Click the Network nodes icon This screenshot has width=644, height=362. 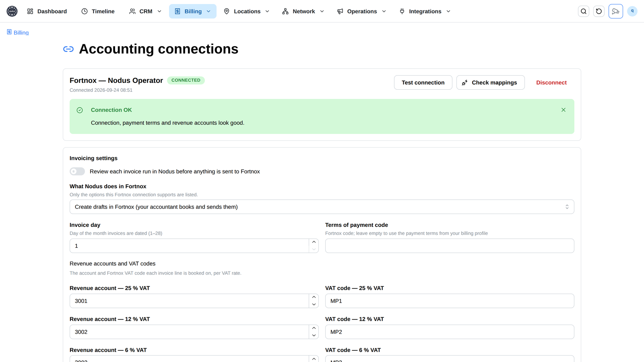coord(285,11)
